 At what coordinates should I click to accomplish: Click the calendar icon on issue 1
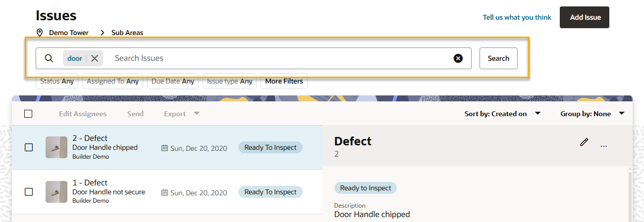[x=164, y=192]
